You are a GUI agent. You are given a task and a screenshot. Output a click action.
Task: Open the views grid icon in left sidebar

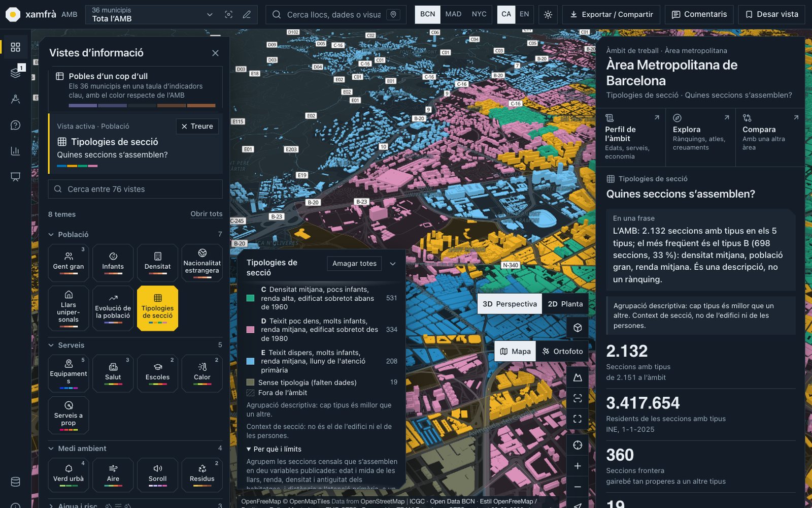[x=15, y=47]
